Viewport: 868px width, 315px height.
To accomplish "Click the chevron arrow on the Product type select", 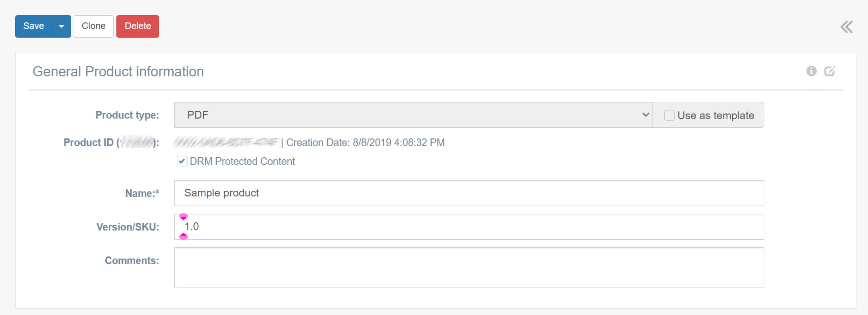I will click(x=645, y=115).
